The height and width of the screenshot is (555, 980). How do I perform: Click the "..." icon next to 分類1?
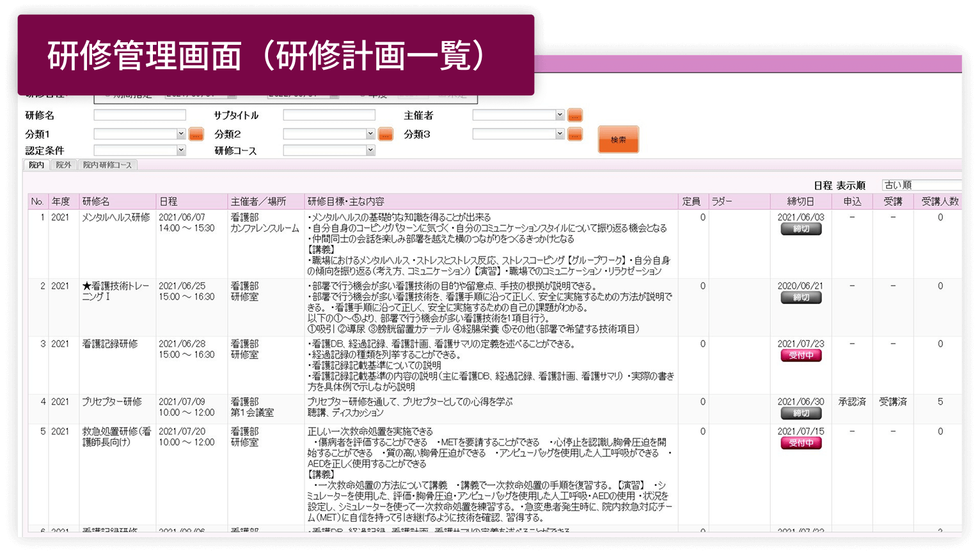tap(195, 134)
